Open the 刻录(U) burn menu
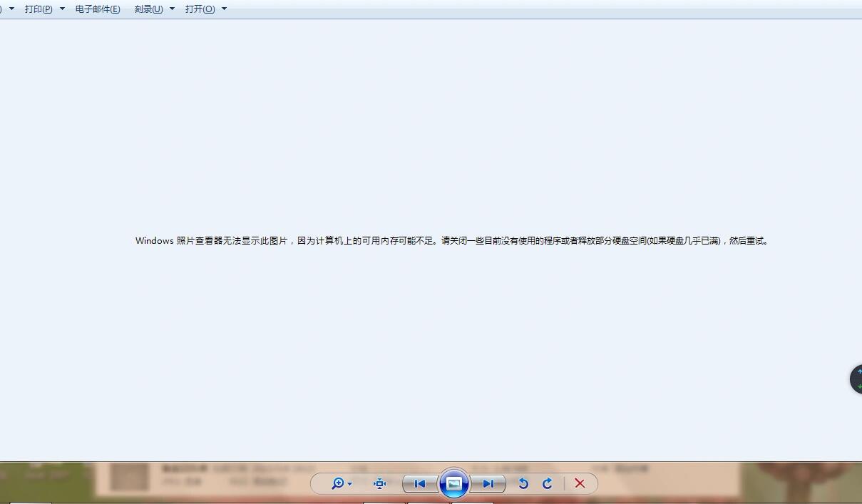This screenshot has height=504, width=862. click(148, 9)
